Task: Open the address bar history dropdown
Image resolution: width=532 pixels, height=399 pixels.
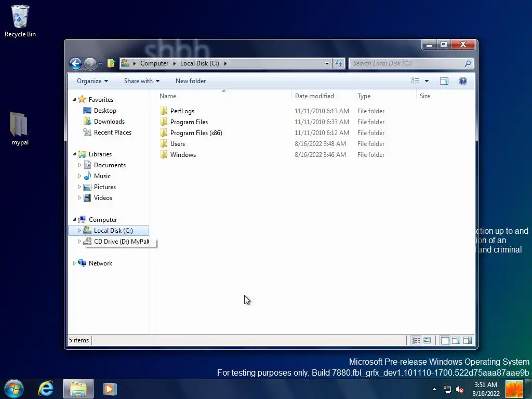Action: (x=327, y=63)
